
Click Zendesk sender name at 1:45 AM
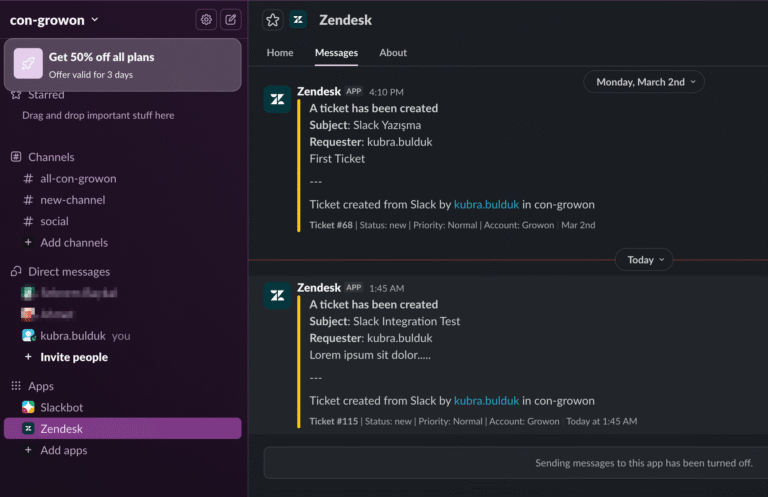click(319, 288)
